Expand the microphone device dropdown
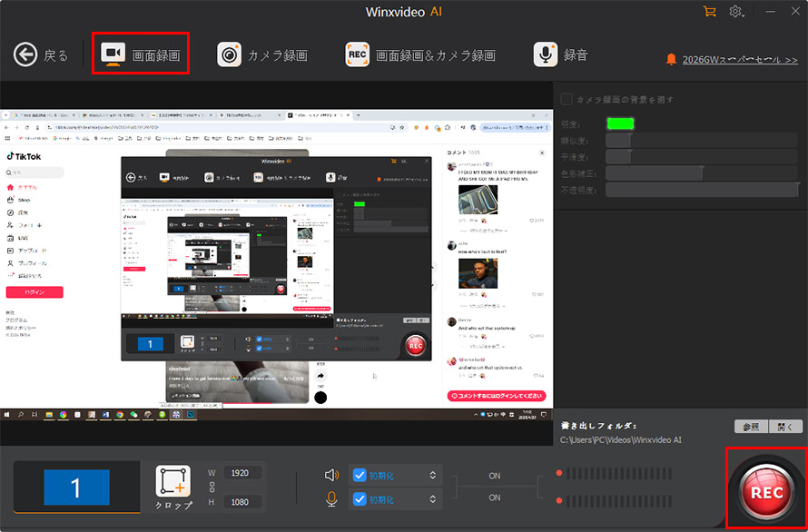 coord(433,498)
